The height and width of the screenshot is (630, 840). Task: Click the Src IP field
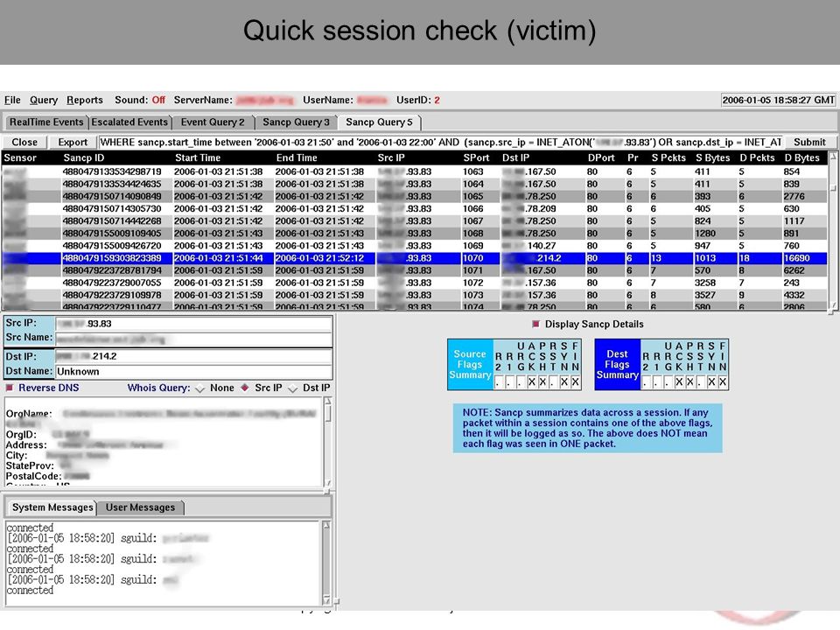click(193, 324)
